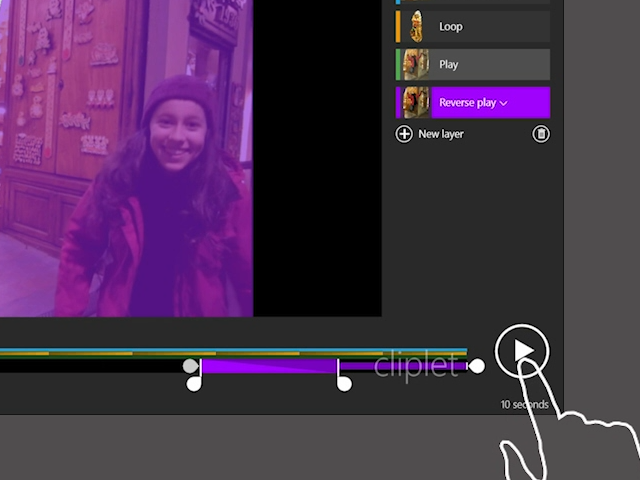Image resolution: width=640 pixels, height=480 pixels.
Task: Select the Loop layer label
Action: click(x=451, y=26)
